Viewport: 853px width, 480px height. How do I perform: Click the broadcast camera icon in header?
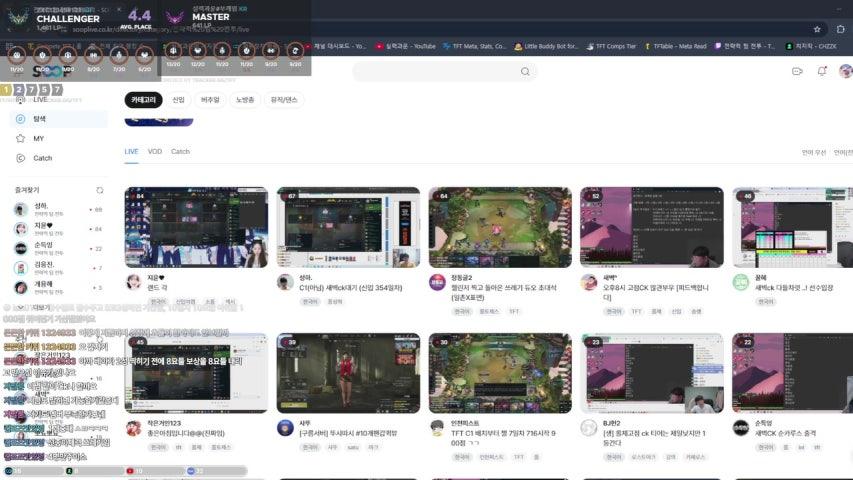pyautogui.click(x=797, y=71)
